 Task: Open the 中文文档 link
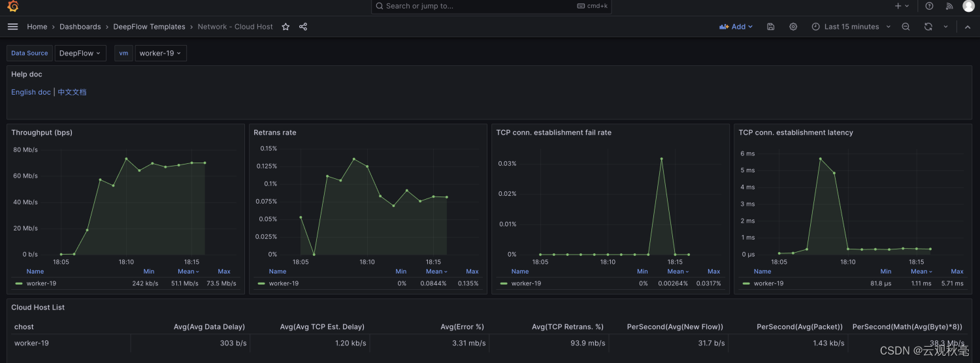pyautogui.click(x=72, y=92)
